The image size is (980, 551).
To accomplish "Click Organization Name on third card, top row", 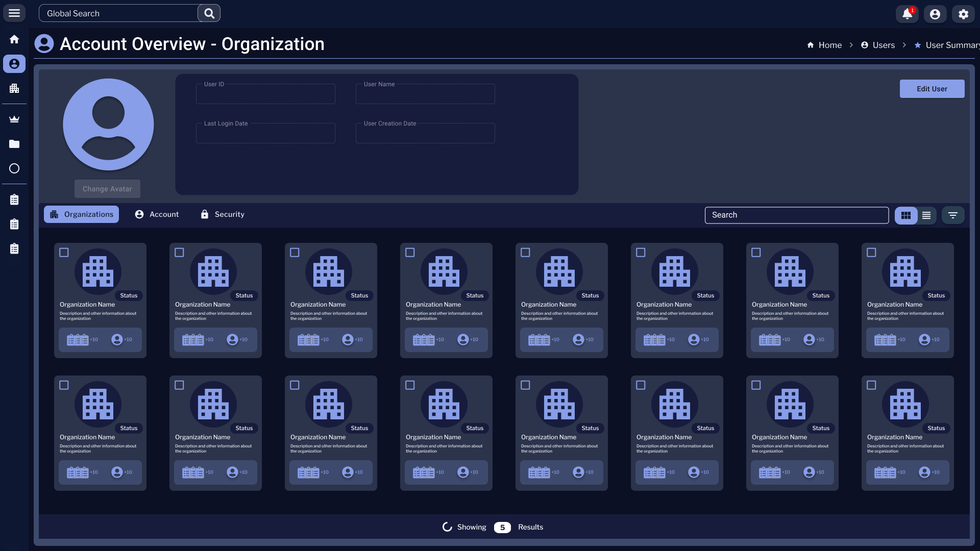I will [318, 305].
